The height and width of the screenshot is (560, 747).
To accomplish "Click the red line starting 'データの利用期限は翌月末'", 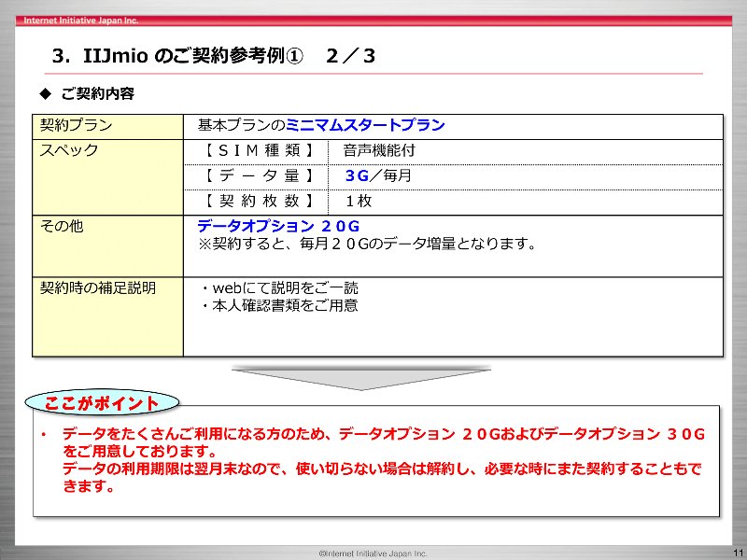I will coord(382,469).
